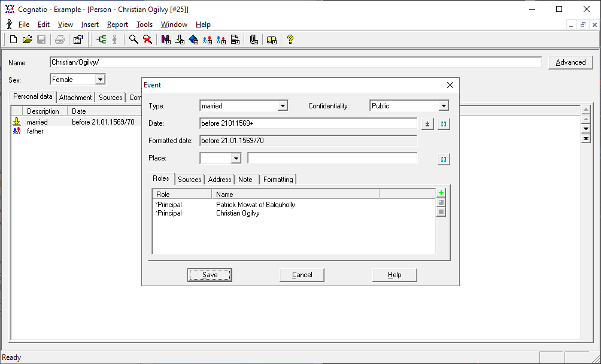Click into the Date input field

(x=308, y=123)
